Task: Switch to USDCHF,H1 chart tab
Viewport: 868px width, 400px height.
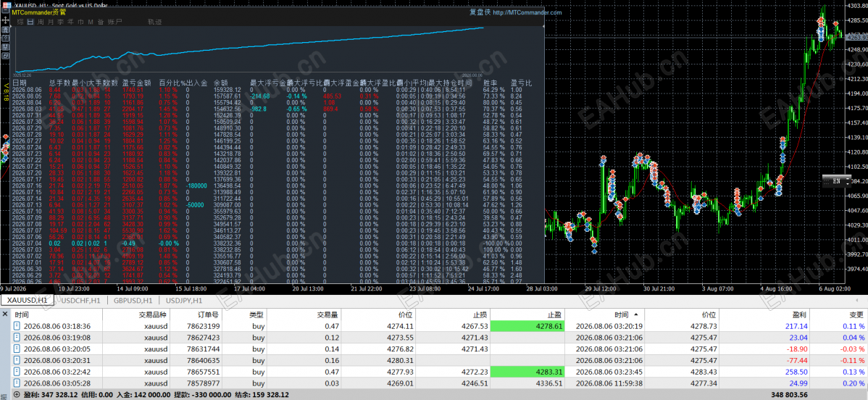Action: click(80, 300)
